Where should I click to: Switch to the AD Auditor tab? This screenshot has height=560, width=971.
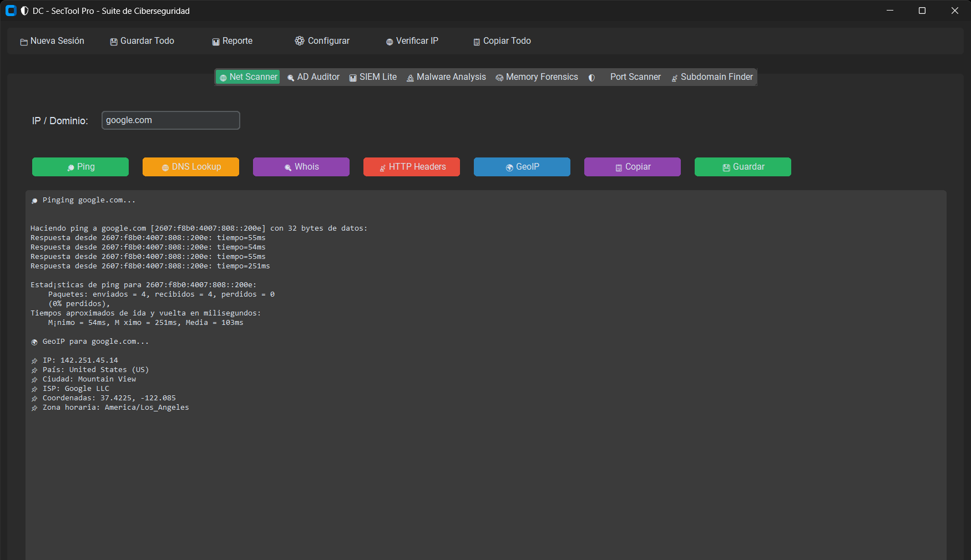313,77
